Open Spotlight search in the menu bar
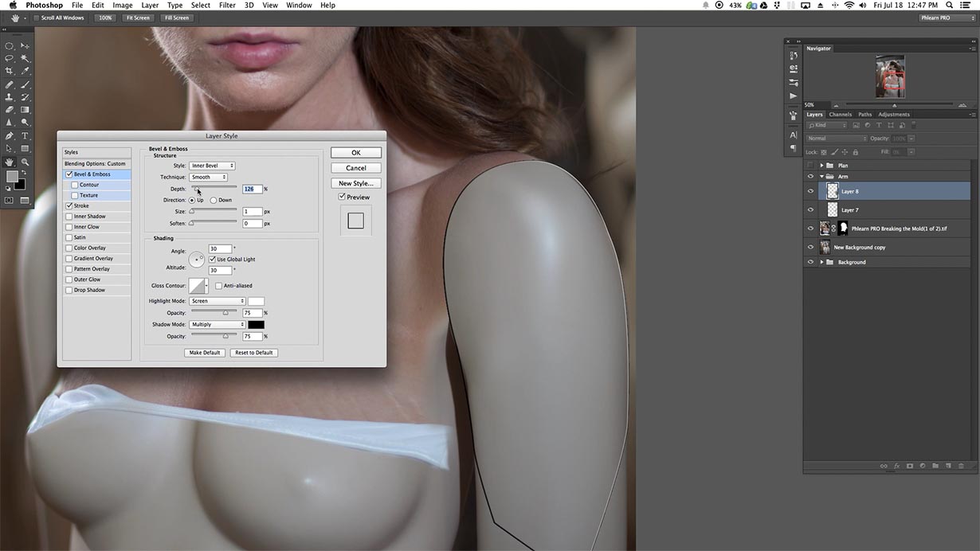This screenshot has width=980, height=551. pyautogui.click(x=949, y=5)
